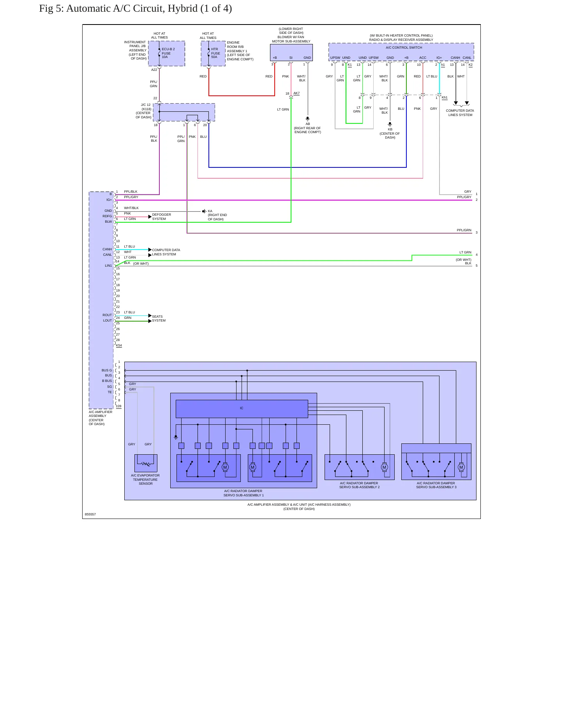This screenshot has width=563, height=728.
Task: Select 'AB (RIGHT REAR OF ENGINE COMPT)' label
Action: click(307, 128)
